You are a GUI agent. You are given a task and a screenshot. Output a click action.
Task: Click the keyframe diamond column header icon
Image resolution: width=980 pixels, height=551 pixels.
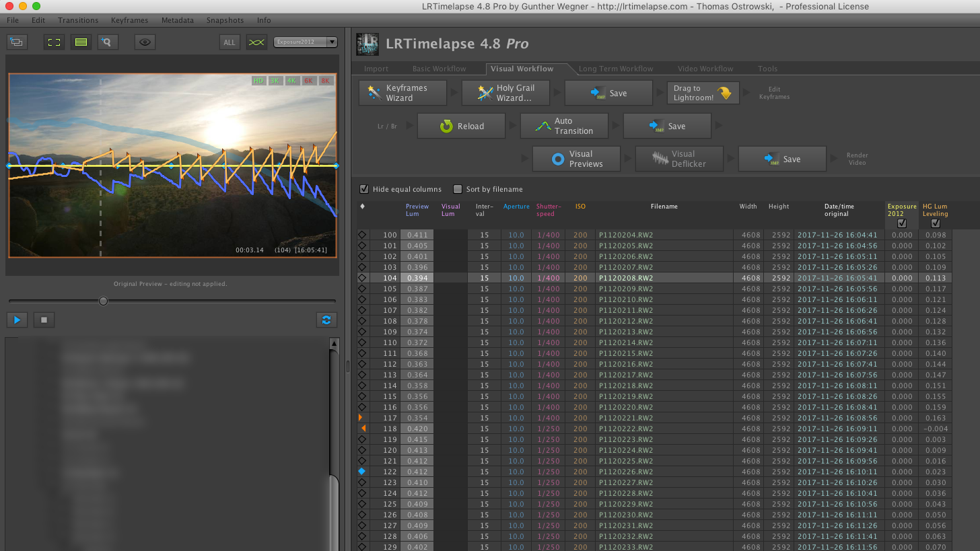tap(362, 207)
